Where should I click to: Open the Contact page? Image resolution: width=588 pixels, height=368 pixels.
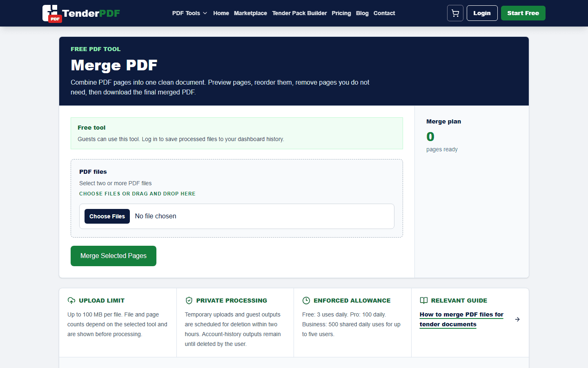tap(384, 13)
